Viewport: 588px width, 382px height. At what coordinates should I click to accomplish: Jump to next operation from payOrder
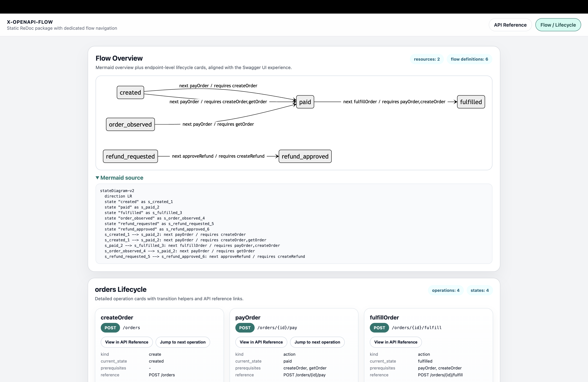point(317,342)
